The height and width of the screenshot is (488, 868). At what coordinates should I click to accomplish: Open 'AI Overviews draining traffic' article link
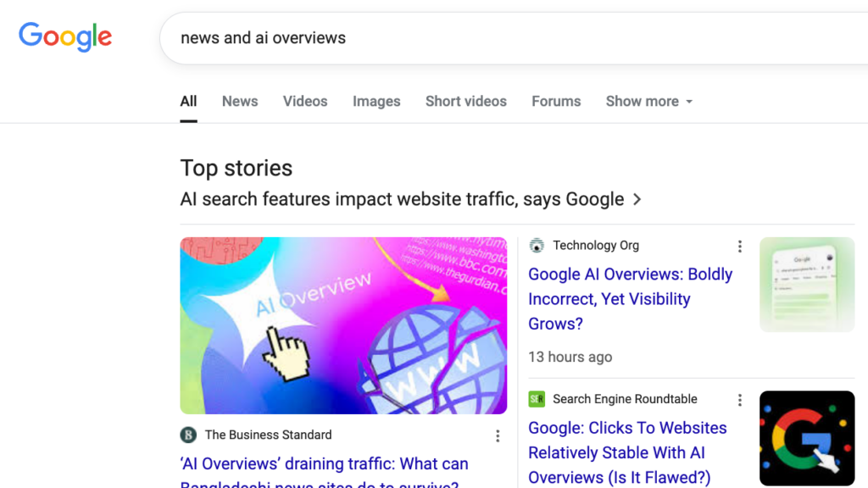pyautogui.click(x=325, y=472)
